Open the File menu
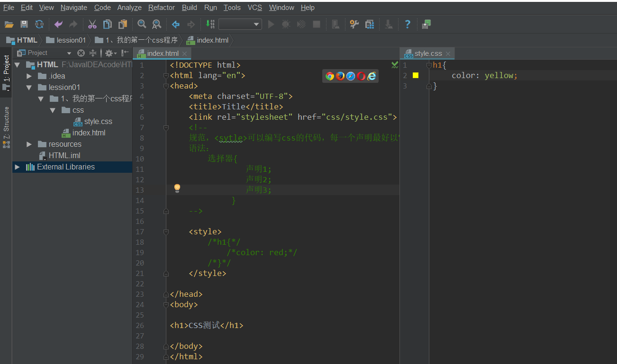Image resolution: width=617 pixels, height=364 pixels. [9, 8]
